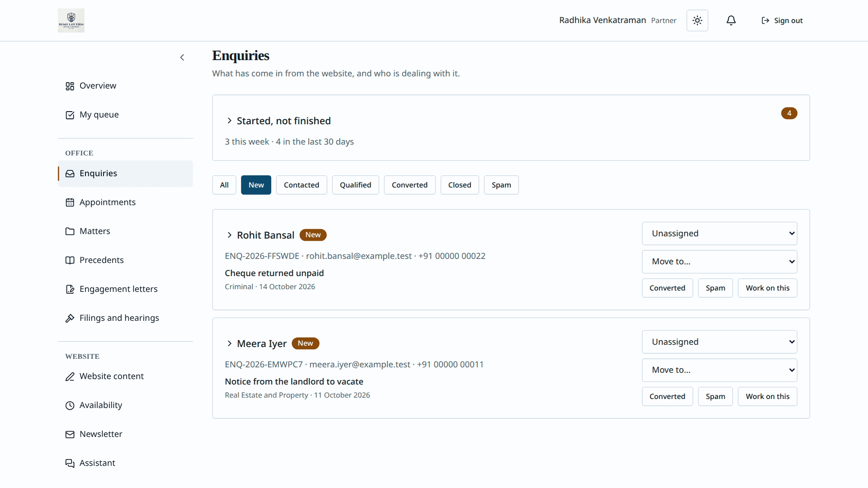The image size is (868, 488).
Task: Click the New badge beside Meera Iyer
Action: point(305,343)
